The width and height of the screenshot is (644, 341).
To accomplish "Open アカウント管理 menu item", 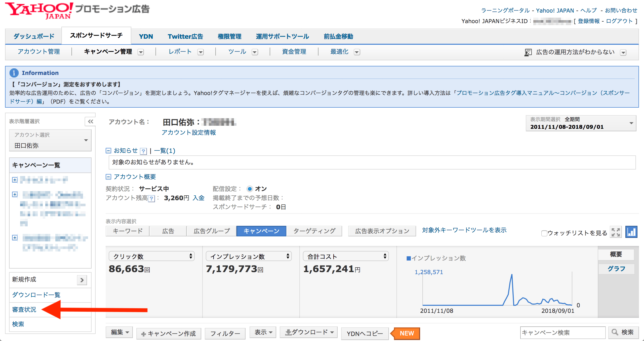I will [x=39, y=52].
